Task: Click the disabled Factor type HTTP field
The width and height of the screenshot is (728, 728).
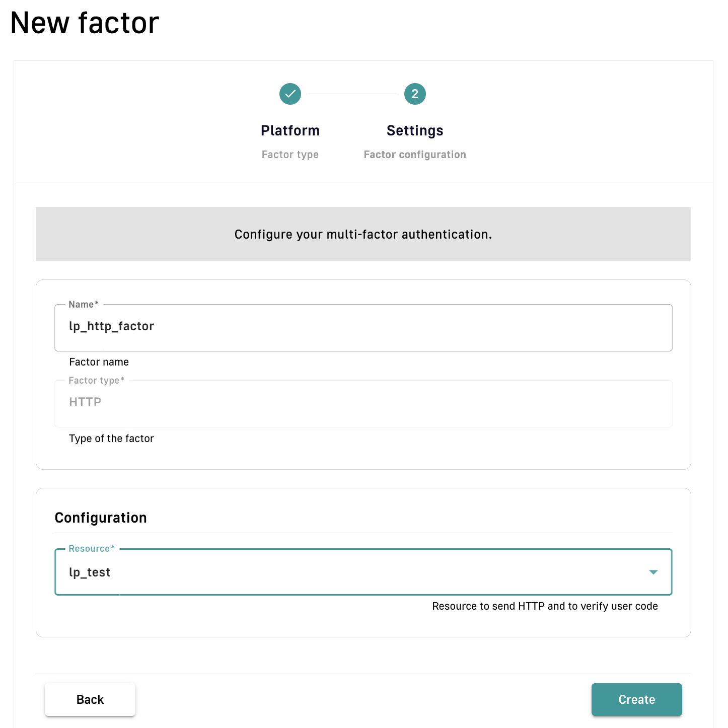Action: pos(362,403)
